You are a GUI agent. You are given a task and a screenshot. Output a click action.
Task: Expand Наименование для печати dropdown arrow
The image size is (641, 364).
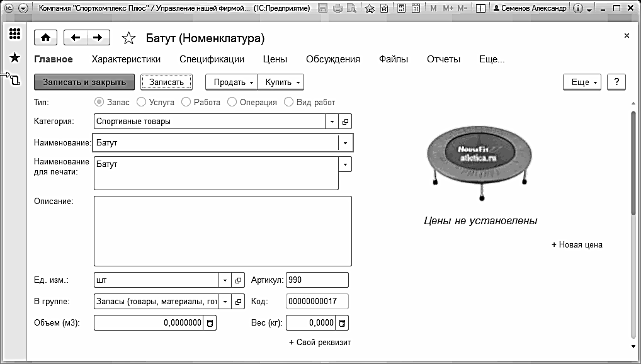(346, 164)
